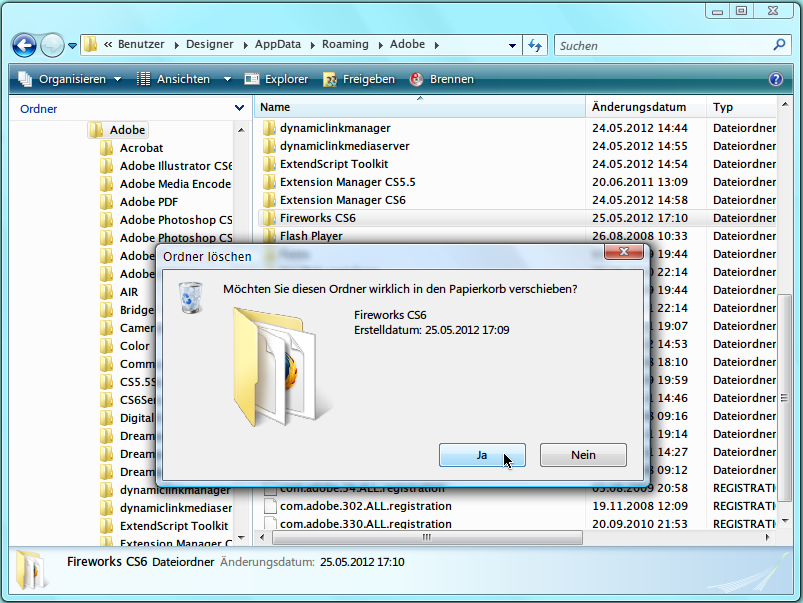Sort the list by the Typ column
Viewport: 803px width, 603px height.
(742, 107)
